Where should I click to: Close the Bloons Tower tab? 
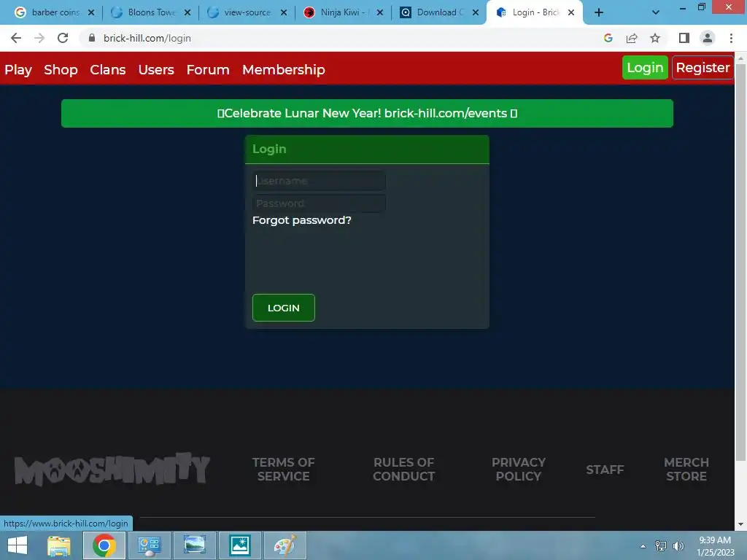pyautogui.click(x=187, y=12)
